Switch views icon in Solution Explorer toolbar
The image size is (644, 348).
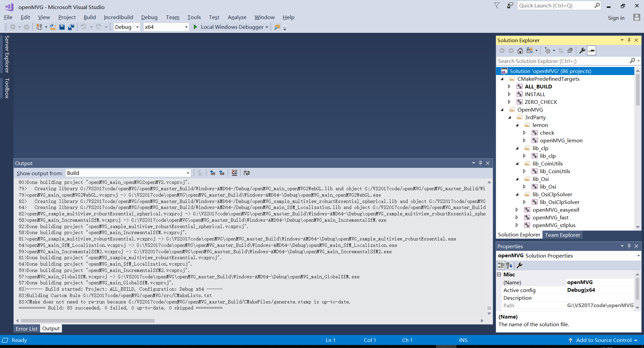coord(530,51)
